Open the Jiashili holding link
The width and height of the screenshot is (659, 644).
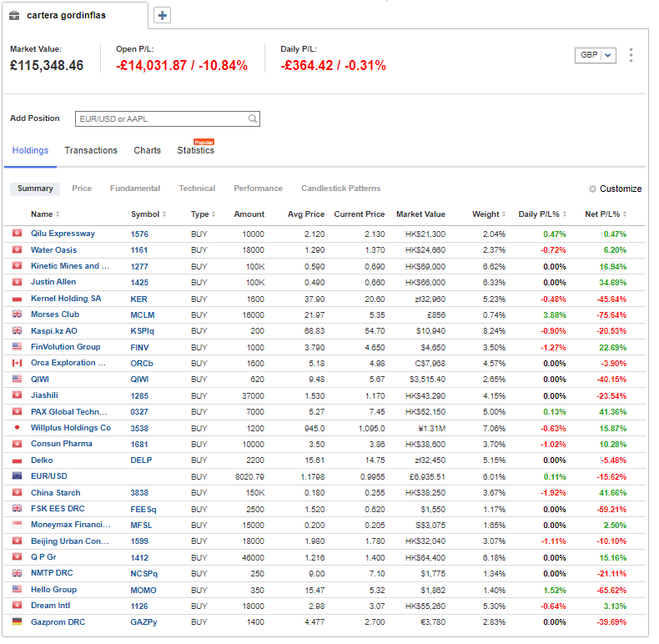44,395
